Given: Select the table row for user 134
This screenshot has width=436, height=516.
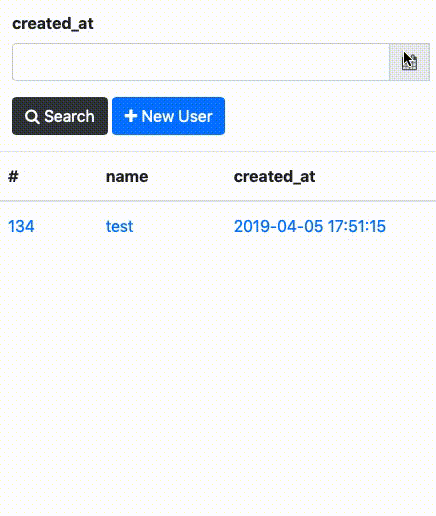Looking at the screenshot, I should tap(218, 226).
